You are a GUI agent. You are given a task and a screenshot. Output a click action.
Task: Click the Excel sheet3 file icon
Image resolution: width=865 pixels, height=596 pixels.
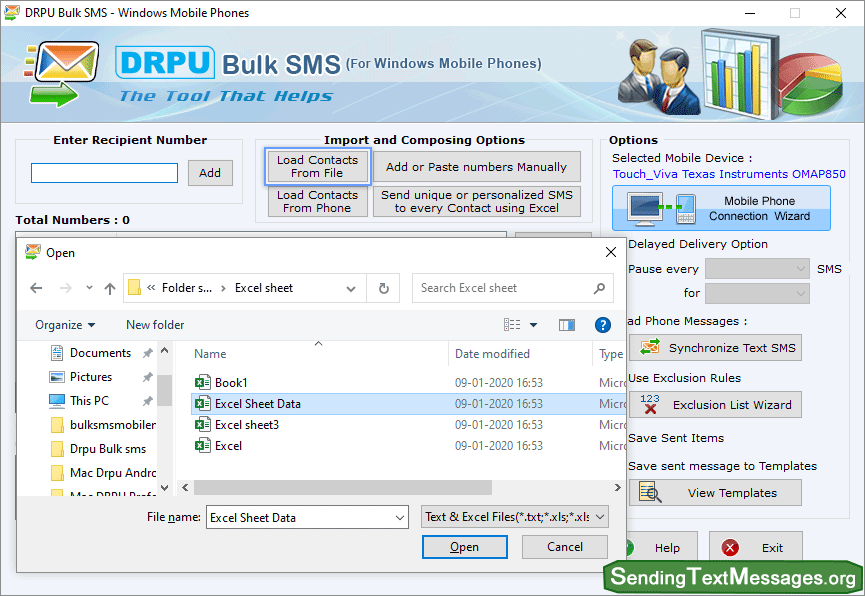tap(203, 424)
